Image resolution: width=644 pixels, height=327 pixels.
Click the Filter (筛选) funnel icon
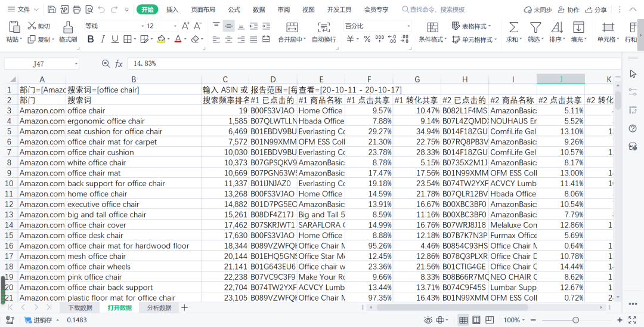[535, 27]
